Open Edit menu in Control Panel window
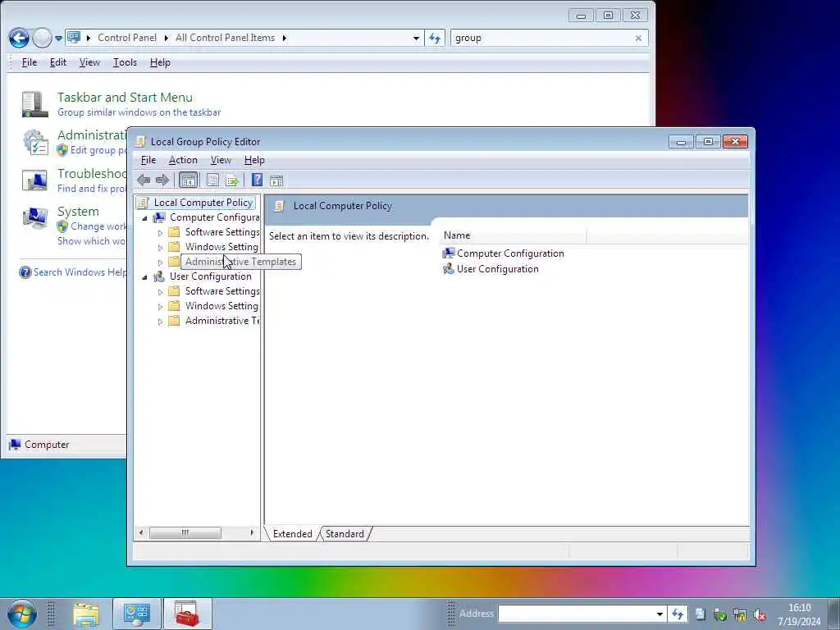 point(58,62)
